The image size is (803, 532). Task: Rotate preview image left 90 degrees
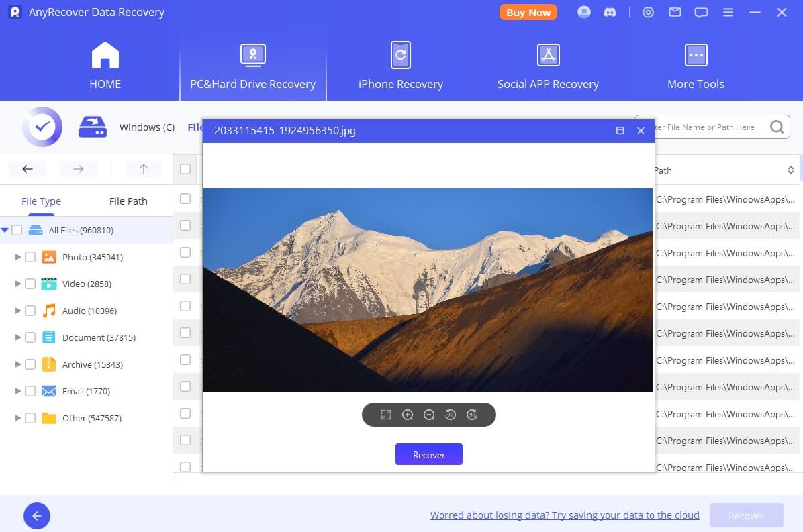(451, 415)
